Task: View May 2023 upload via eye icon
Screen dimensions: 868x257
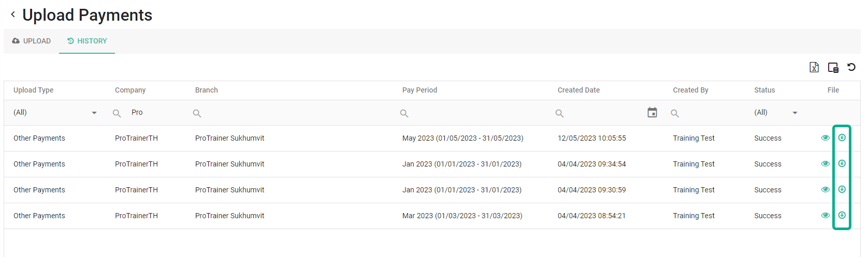Action: pyautogui.click(x=826, y=138)
